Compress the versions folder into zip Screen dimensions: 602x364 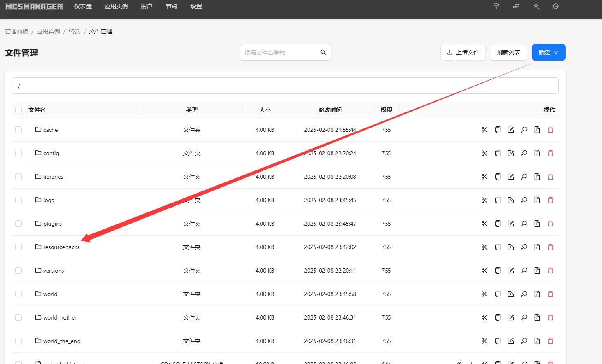[537, 271]
